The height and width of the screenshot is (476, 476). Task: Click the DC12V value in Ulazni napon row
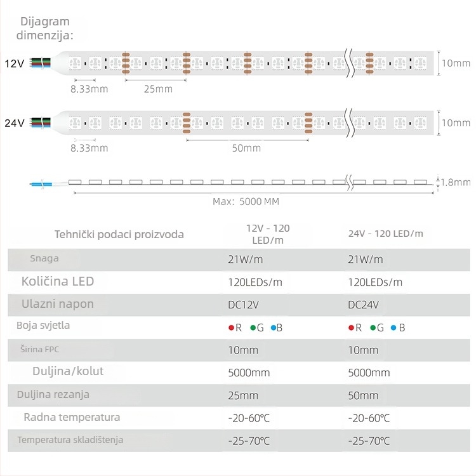[x=244, y=305]
